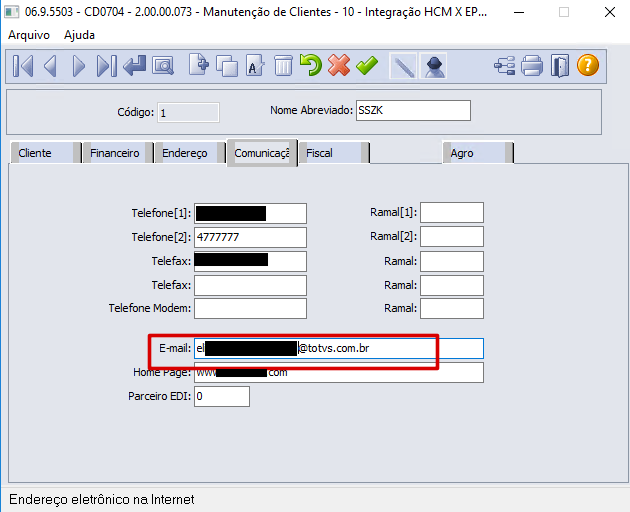Image resolution: width=630 pixels, height=512 pixels.
Task: Open the Ajuda menu
Action: (x=80, y=35)
